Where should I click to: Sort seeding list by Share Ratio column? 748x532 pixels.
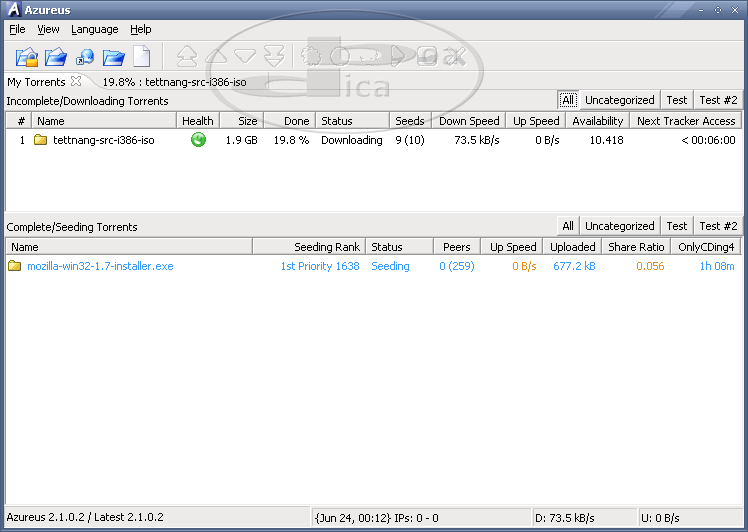pos(636,247)
